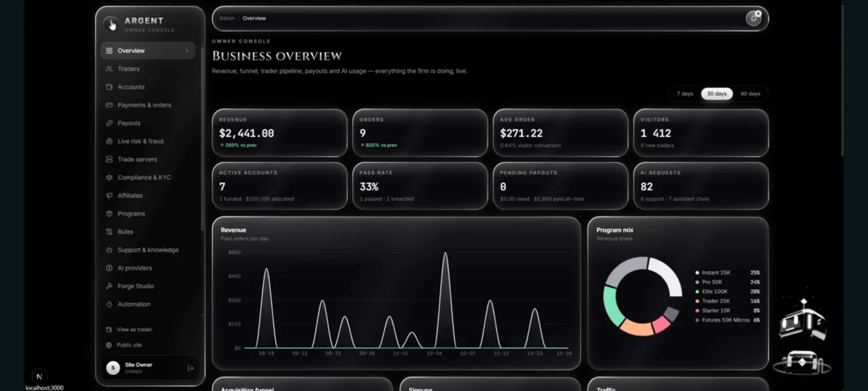Expand the Overview chevron in the sidebar
The image size is (868, 391).
186,51
